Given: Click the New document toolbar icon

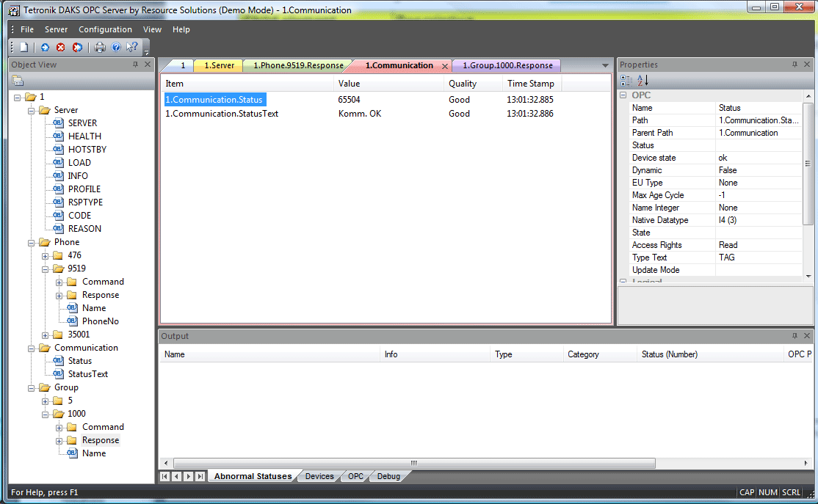Looking at the screenshot, I should pos(24,48).
